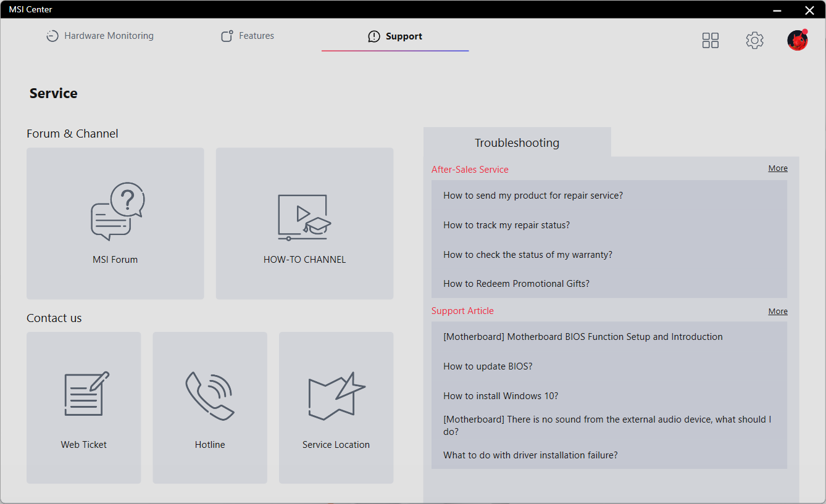Open 'How to check the status of my warranty?'
The height and width of the screenshot is (504, 826).
(x=528, y=255)
